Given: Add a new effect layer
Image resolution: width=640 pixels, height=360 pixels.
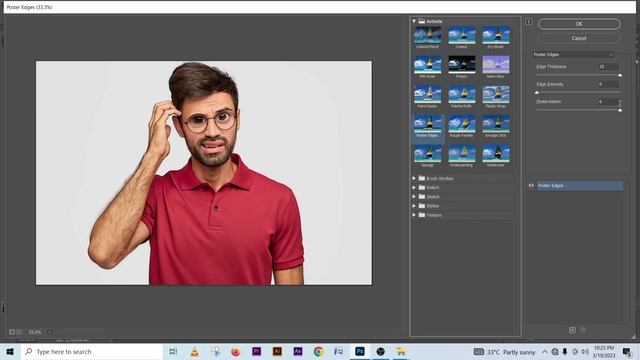Looking at the screenshot, I should (x=572, y=330).
